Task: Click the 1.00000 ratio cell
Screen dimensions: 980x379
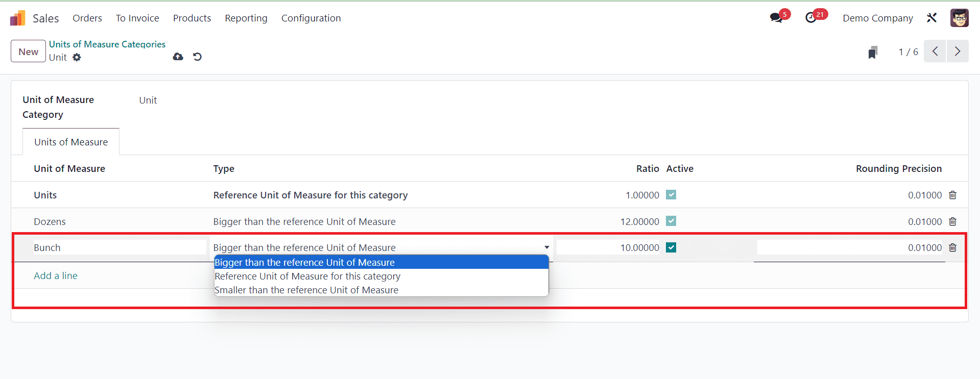Action: pos(642,195)
